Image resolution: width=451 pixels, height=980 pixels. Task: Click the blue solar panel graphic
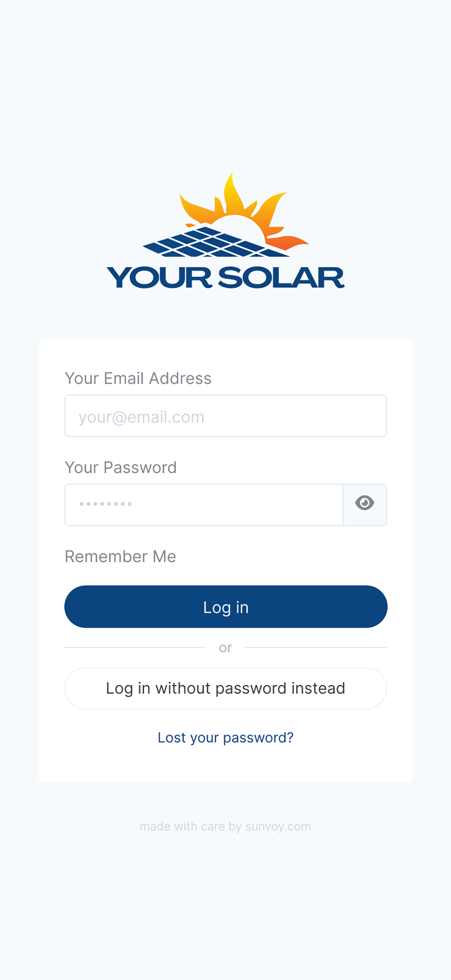[213, 242]
